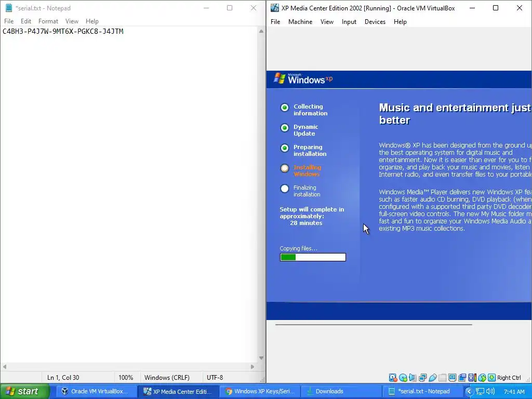
Task: Click Notepad vertical scrollbar up arrow
Action: coord(261,31)
